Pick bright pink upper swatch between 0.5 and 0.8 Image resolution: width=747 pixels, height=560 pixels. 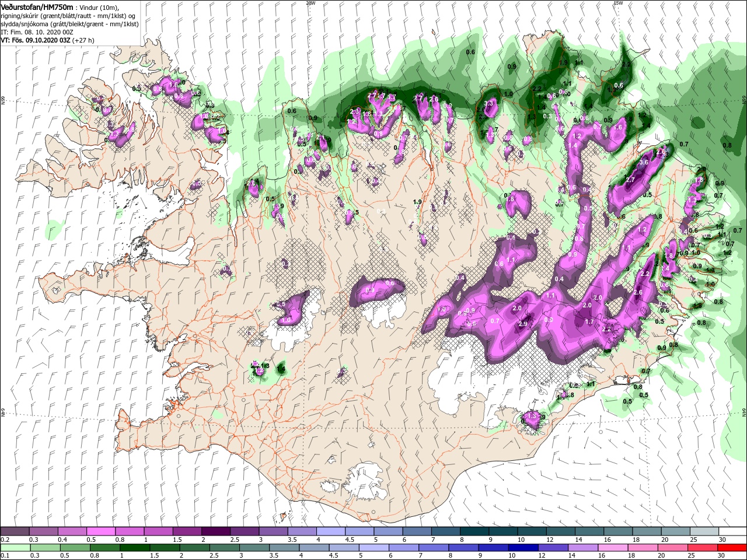101,531
